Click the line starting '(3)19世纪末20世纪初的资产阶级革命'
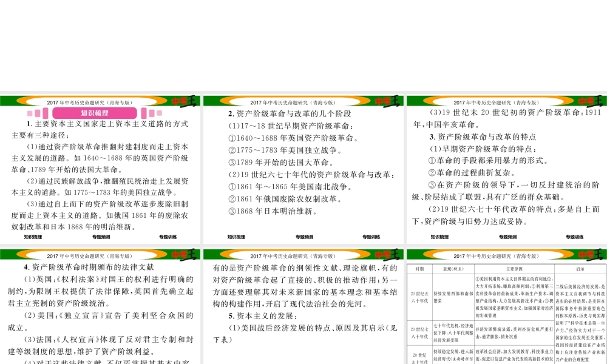This screenshot has height=364, width=607. [x=515, y=113]
